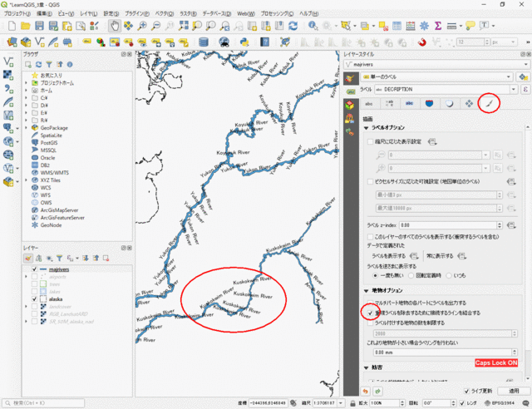532x409 pixels.
Task: Open the majrivers layer selector dropdown
Action: tap(436, 65)
